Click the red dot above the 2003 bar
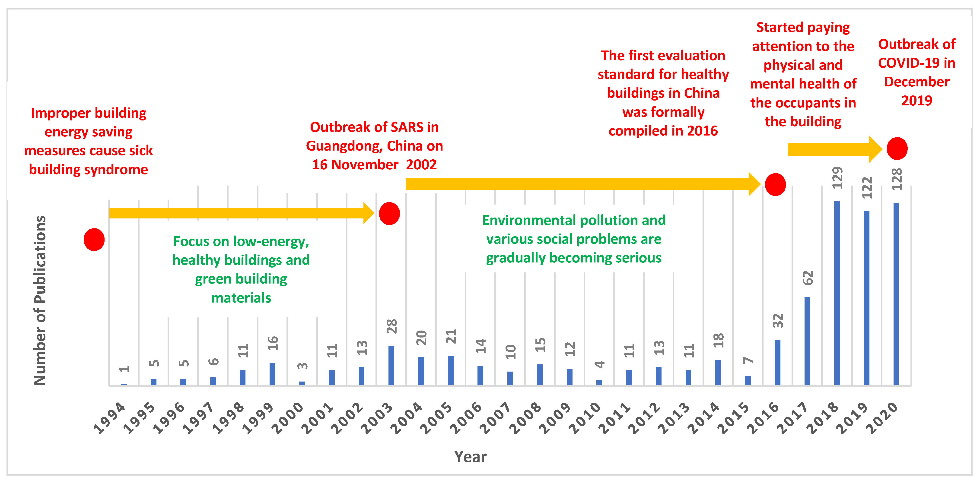This screenshot has width=980, height=483. 389,214
